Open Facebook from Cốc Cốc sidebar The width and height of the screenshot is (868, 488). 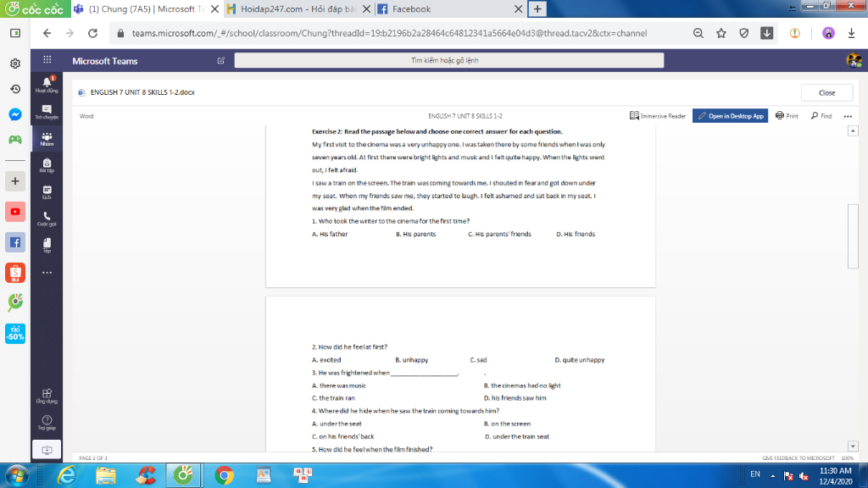point(15,242)
